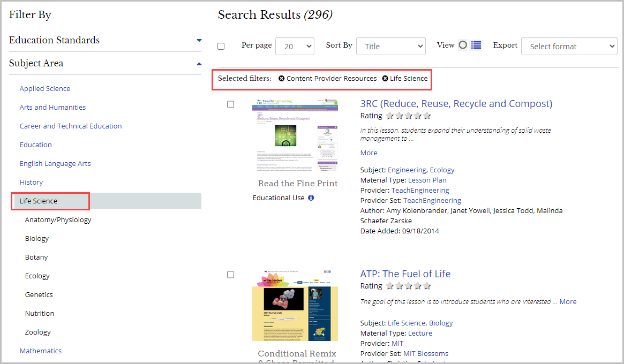Open the 3RC (Reduce, Reuse, Recycle and Compost) title
The image size is (624, 364).
[456, 104]
